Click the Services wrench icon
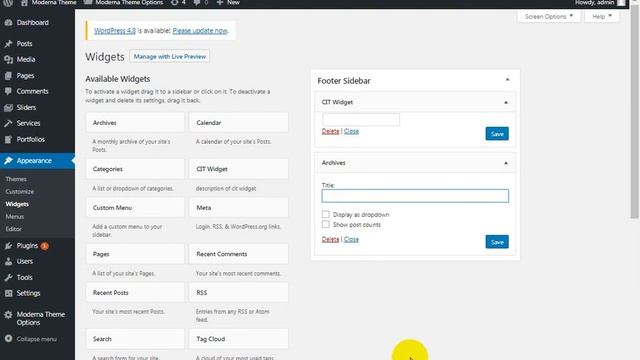Viewport: 640px width, 360px height. [x=8, y=123]
